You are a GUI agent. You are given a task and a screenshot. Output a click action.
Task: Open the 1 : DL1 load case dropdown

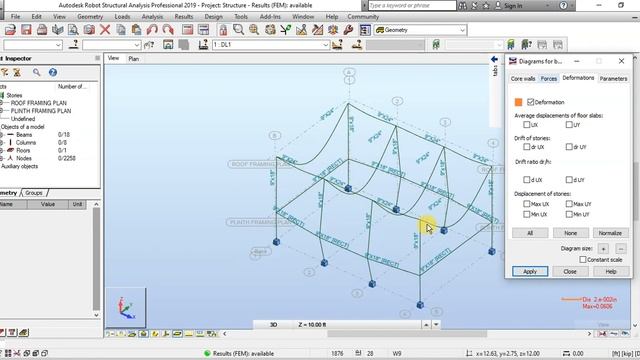326,44
